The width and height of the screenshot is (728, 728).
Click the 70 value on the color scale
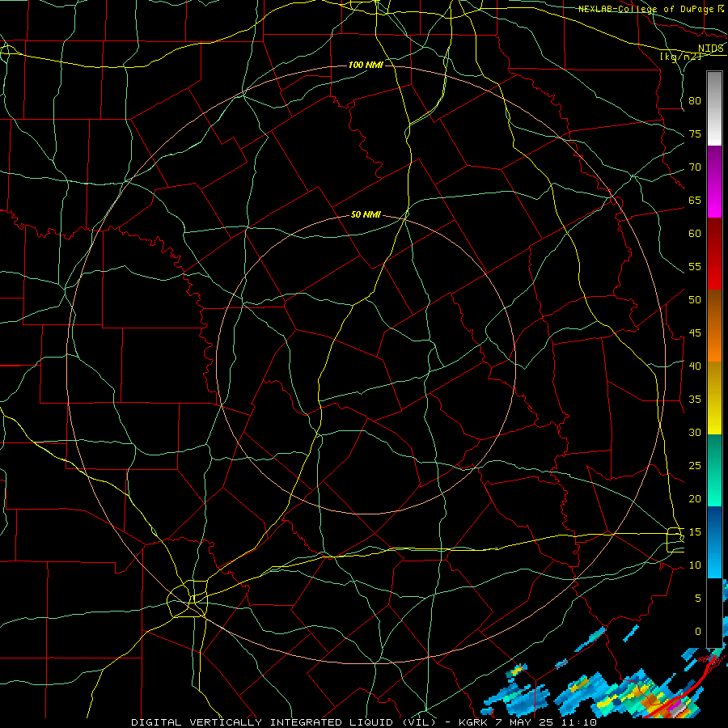point(695,167)
